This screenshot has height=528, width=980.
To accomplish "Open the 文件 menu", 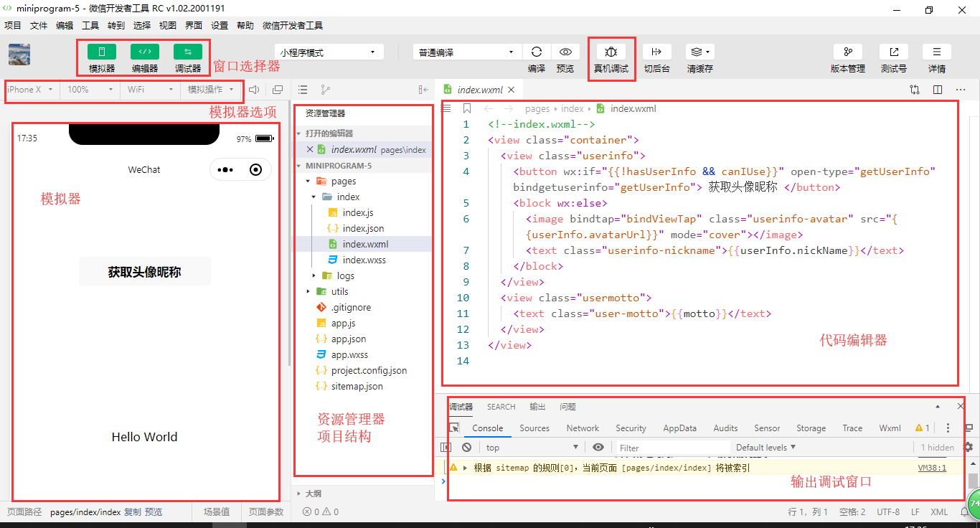I will pyautogui.click(x=39, y=25).
